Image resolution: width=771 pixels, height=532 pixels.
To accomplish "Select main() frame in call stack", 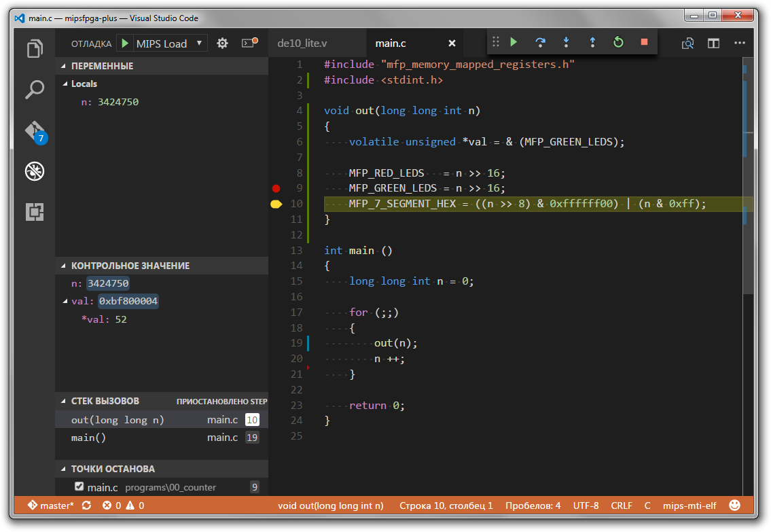I will coord(89,438).
